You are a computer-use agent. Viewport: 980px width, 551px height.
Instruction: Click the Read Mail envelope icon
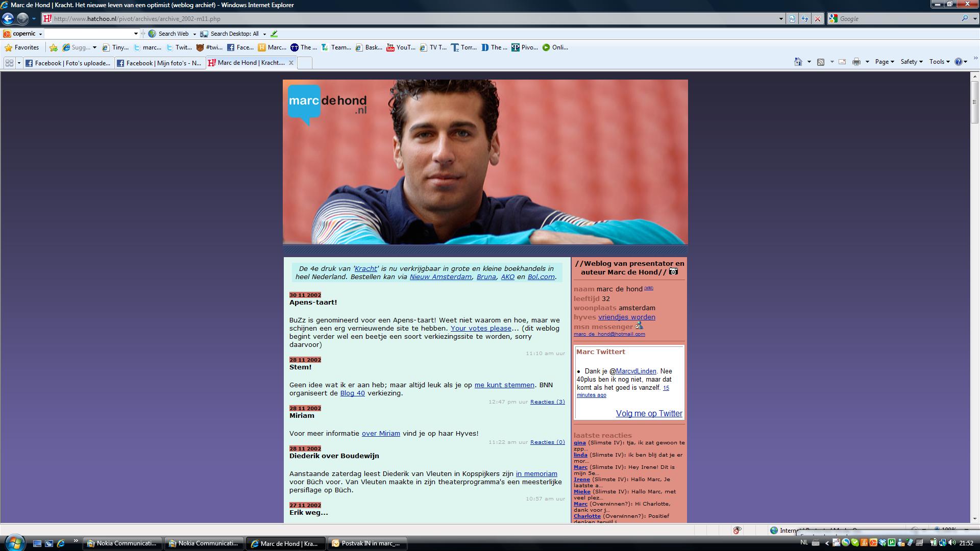(x=842, y=62)
